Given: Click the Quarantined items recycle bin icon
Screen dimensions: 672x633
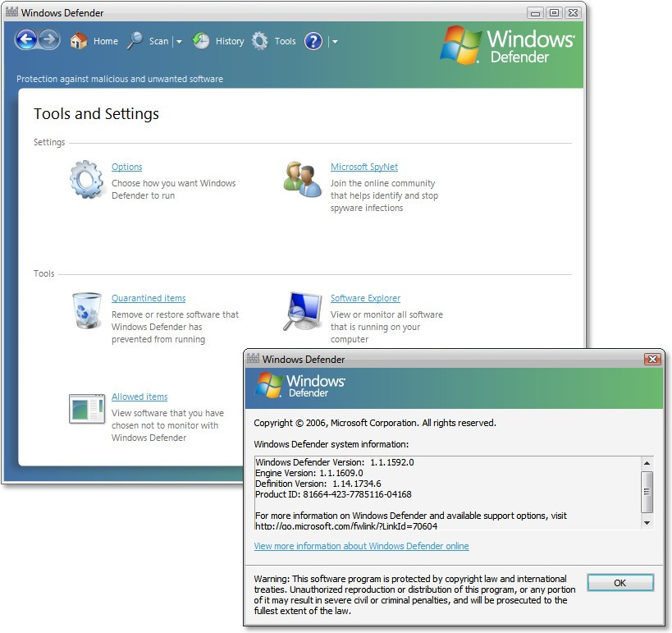Looking at the screenshot, I should [87, 310].
